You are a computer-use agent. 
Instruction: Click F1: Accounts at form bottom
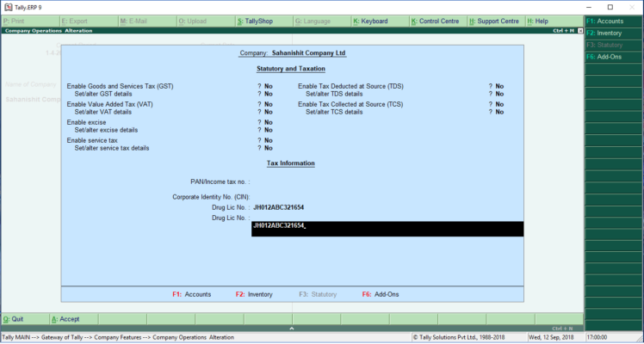192,294
